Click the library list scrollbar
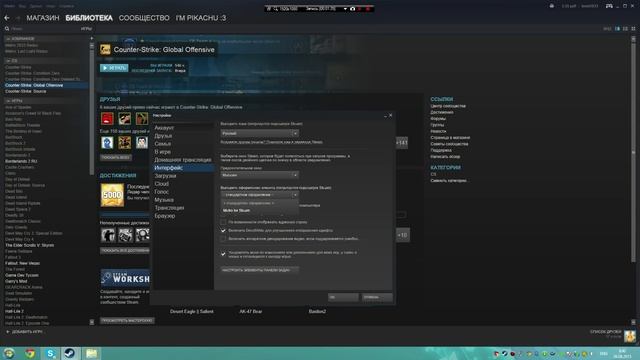The width and height of the screenshot is (640, 360). tap(91, 110)
